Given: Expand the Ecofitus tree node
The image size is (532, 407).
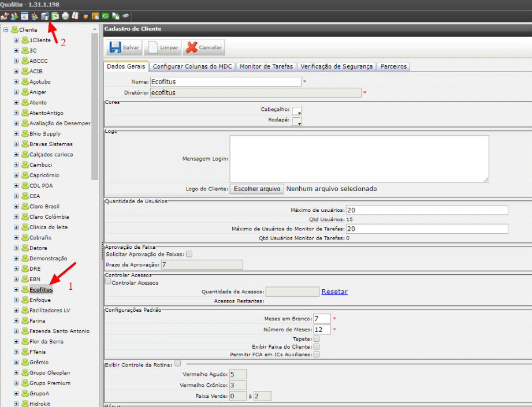Looking at the screenshot, I should 16,289.
